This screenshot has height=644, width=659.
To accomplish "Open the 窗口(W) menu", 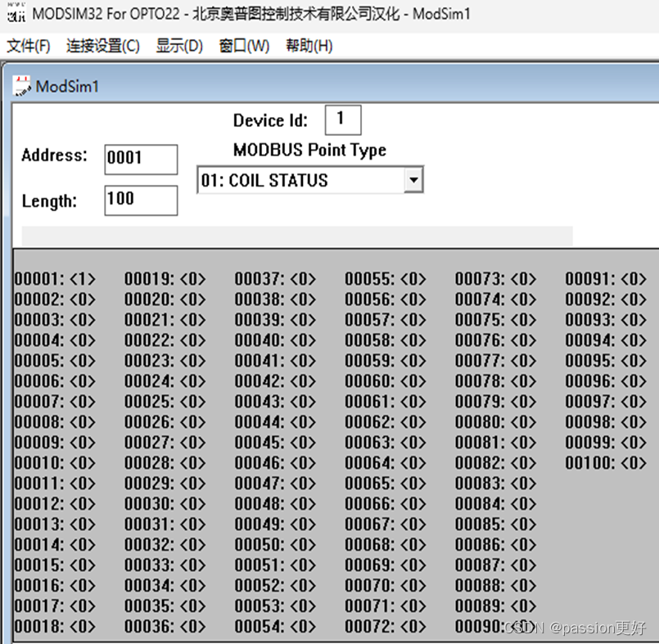I will tap(244, 45).
